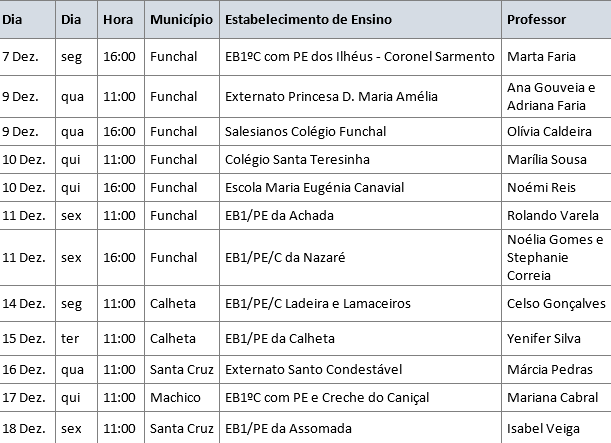
Task: Click the Olívia Caldeira cell
Action: click(549, 131)
